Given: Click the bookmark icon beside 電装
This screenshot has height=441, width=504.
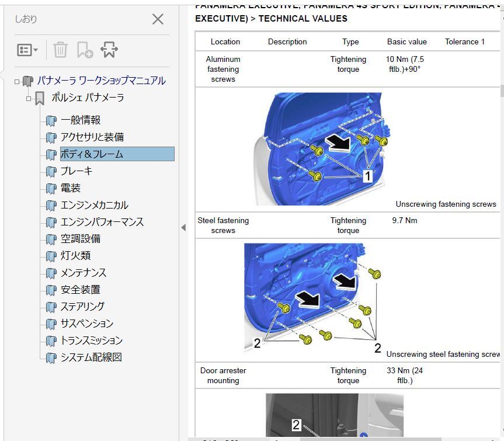Looking at the screenshot, I should click(x=51, y=189).
